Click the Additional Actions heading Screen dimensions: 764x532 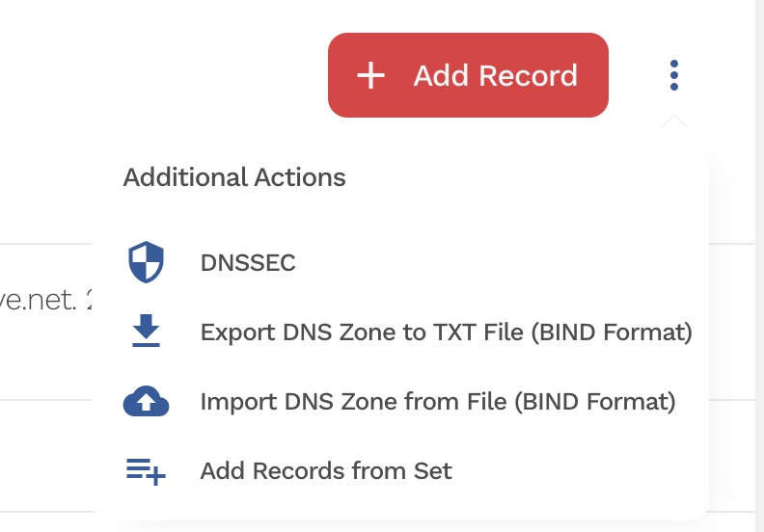click(x=234, y=177)
